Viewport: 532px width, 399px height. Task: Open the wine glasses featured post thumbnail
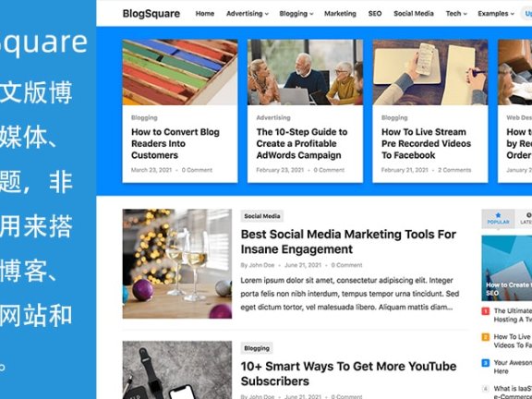[177, 263]
